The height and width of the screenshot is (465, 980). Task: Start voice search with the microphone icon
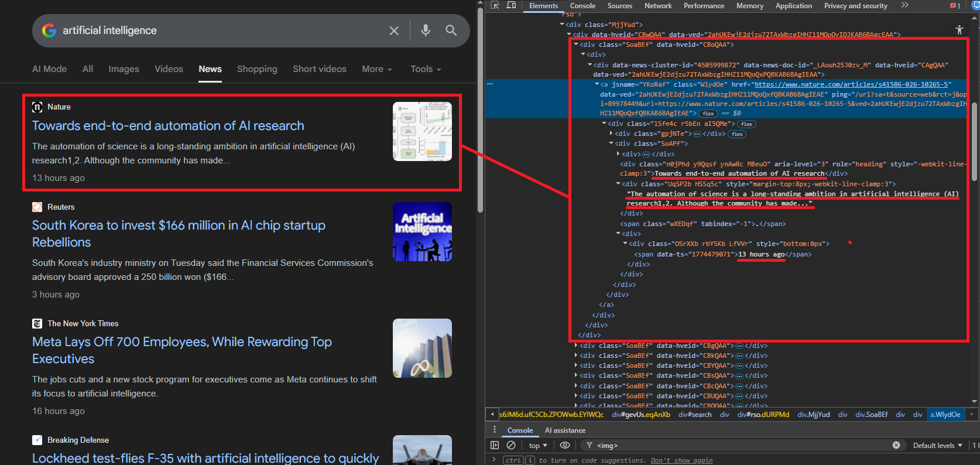426,30
